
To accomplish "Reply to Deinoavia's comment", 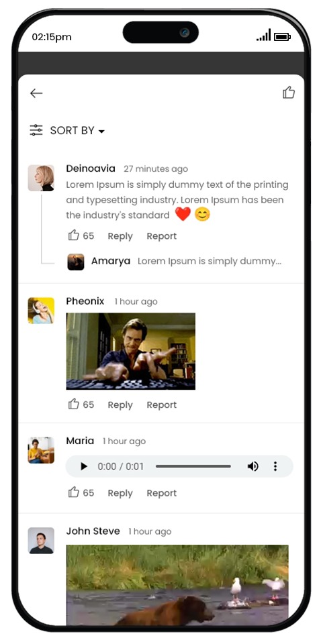I will tap(120, 236).
